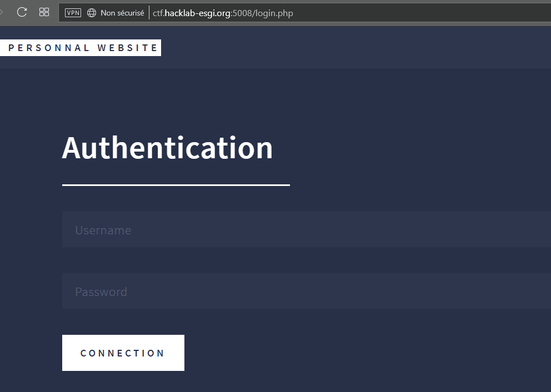The image size is (551, 392).
Task: Click the globe site info icon
Action: tap(91, 13)
